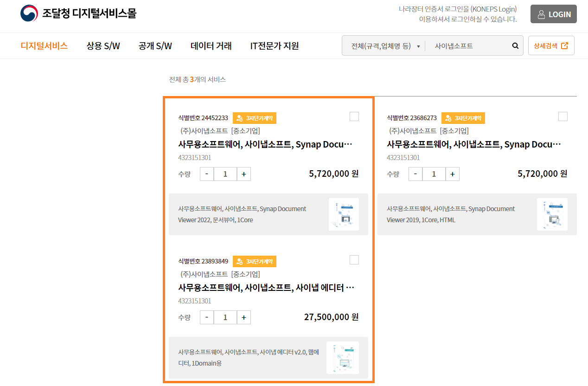Click the 전체 총 3개의 서비스 count text
588x386 pixels.
tap(198, 79)
